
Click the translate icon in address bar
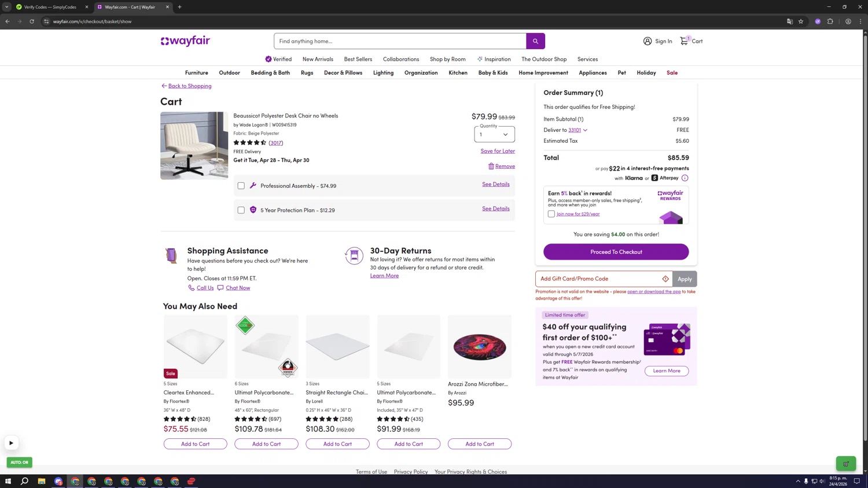pos(790,21)
